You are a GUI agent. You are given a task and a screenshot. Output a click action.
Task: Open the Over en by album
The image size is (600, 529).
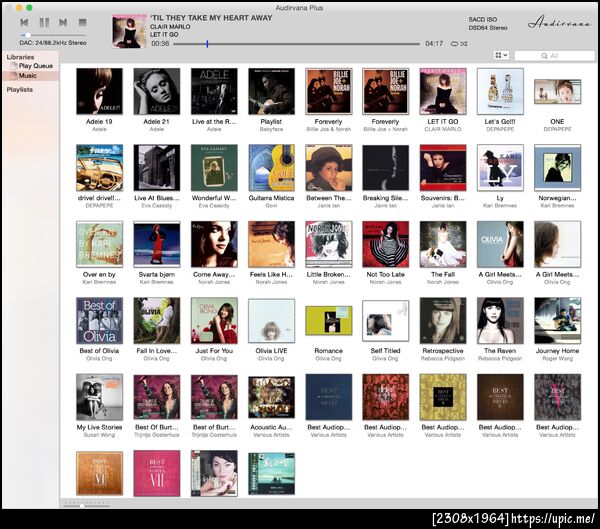click(x=99, y=244)
